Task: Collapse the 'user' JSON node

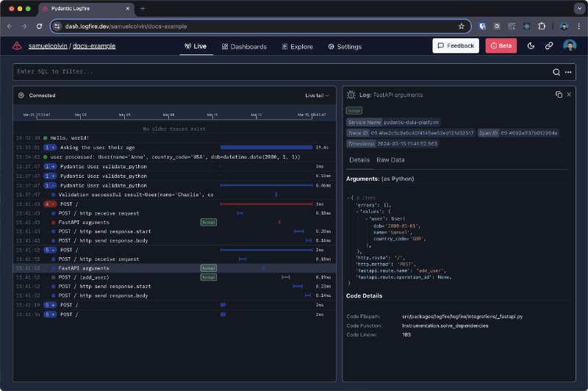Action: (x=366, y=218)
